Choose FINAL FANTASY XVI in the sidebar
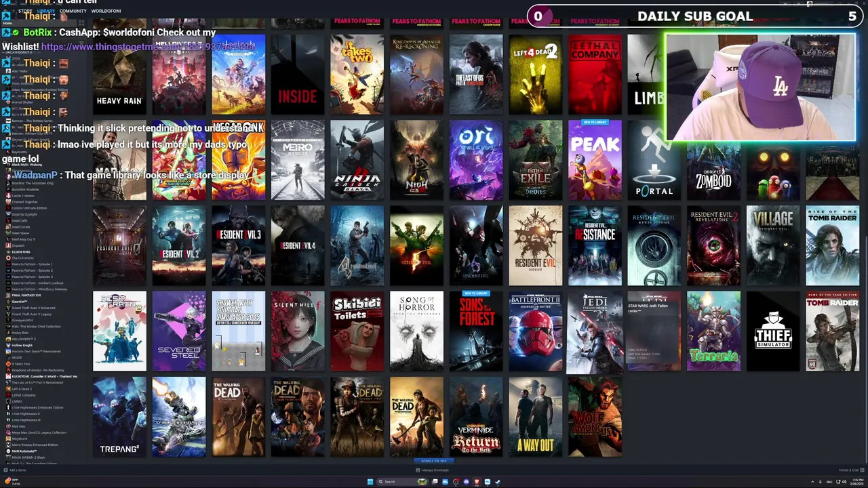Viewport: 868px width, 488px height. coord(26,296)
